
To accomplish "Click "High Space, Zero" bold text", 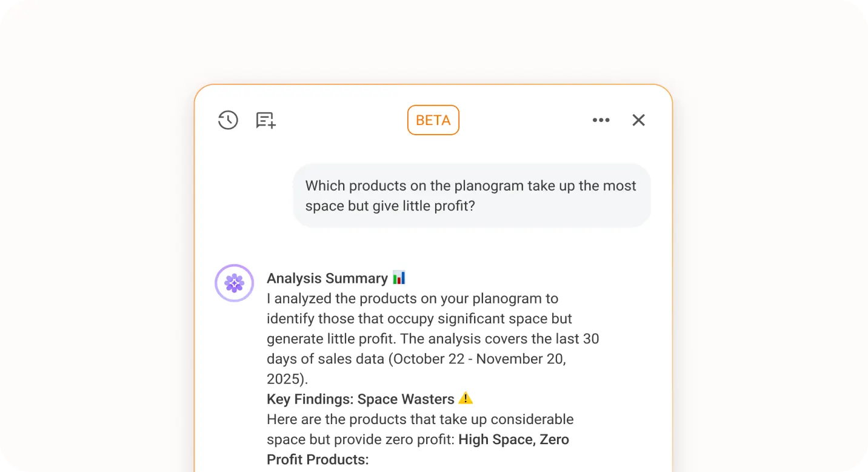I will click(x=513, y=439).
